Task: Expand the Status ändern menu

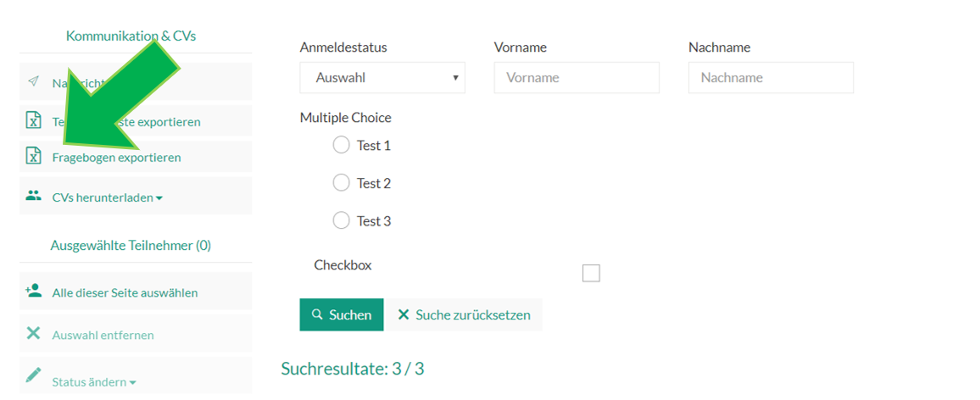Action: click(136, 375)
